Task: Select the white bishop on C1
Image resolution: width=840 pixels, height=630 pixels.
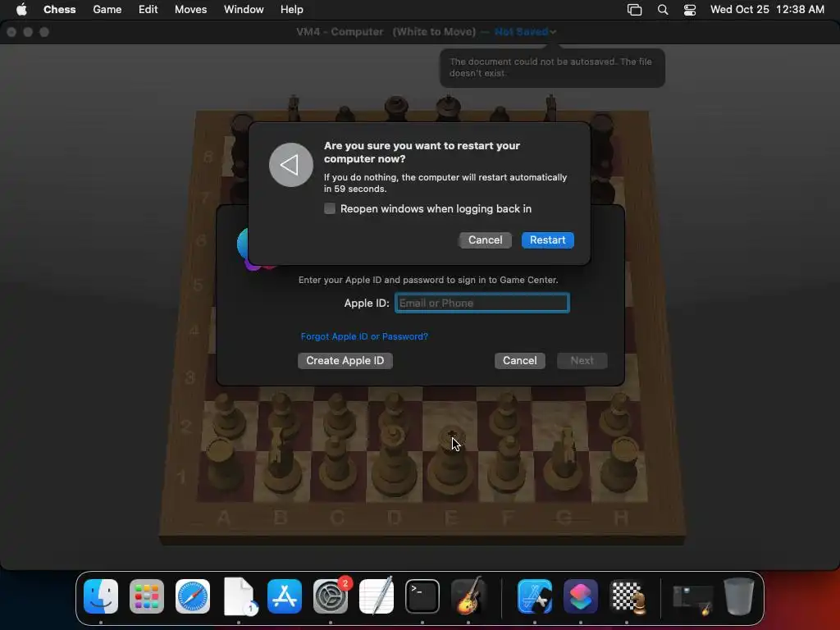Action: click(336, 463)
